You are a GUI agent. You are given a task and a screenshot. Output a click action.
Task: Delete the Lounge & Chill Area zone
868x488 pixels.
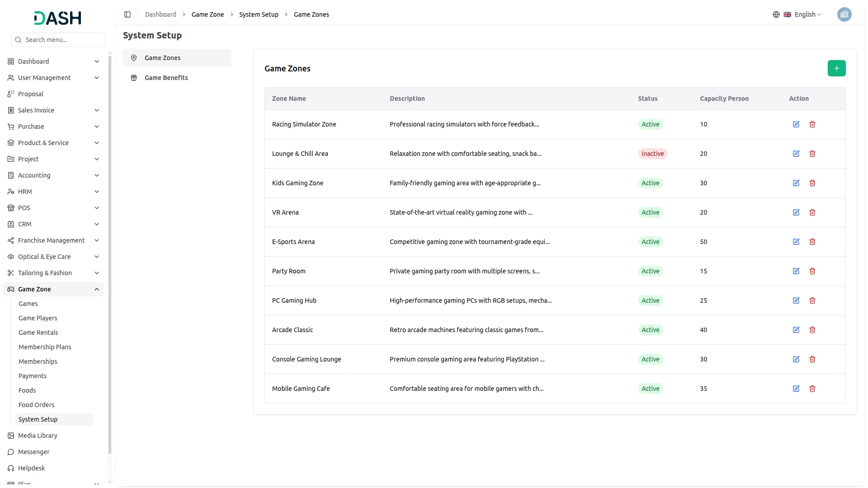pyautogui.click(x=812, y=154)
